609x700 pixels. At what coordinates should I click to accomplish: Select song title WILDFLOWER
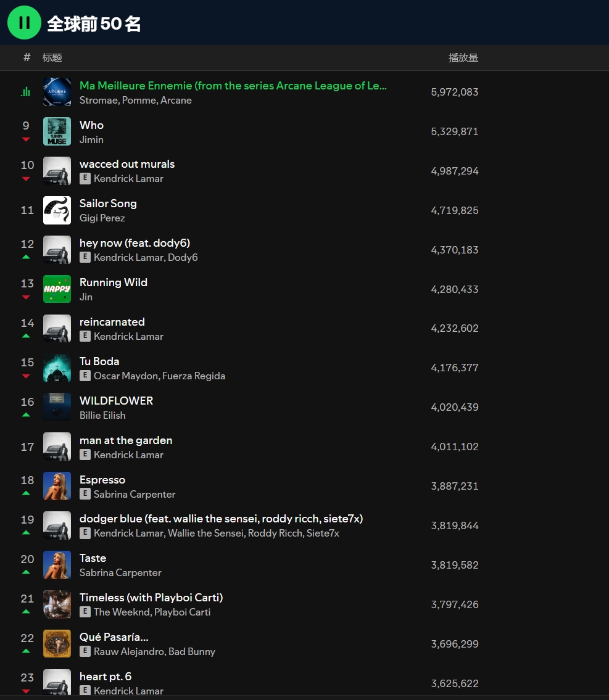tap(116, 401)
